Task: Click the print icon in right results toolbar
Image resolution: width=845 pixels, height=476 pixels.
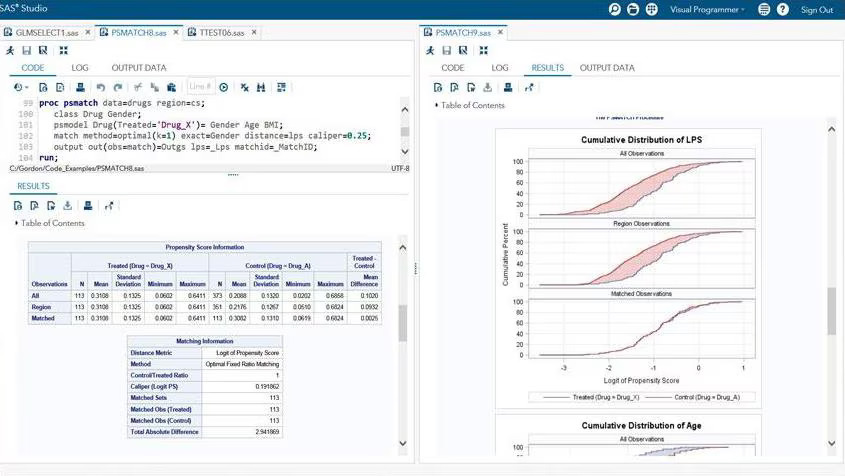Action: (508, 87)
